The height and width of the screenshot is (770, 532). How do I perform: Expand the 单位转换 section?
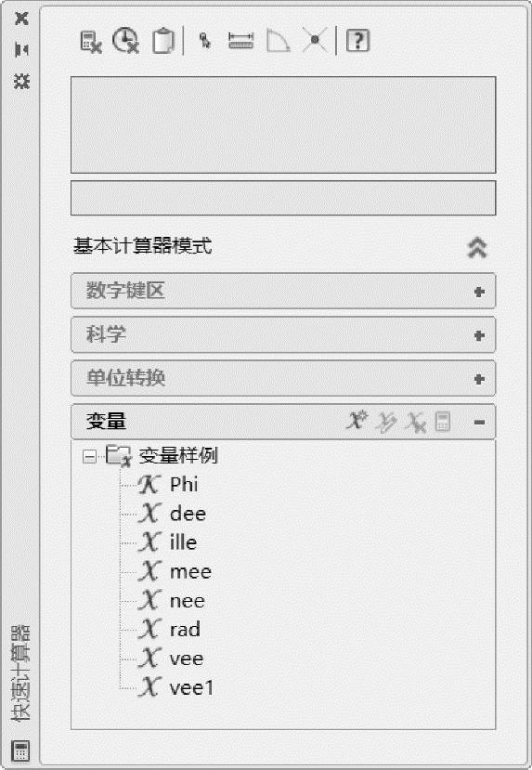click(x=283, y=378)
